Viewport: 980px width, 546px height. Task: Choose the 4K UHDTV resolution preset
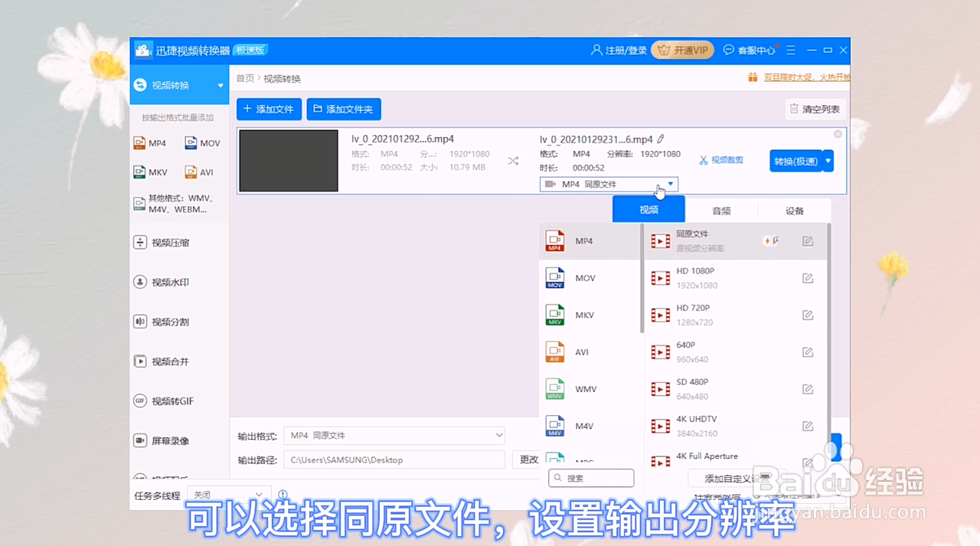coord(735,426)
